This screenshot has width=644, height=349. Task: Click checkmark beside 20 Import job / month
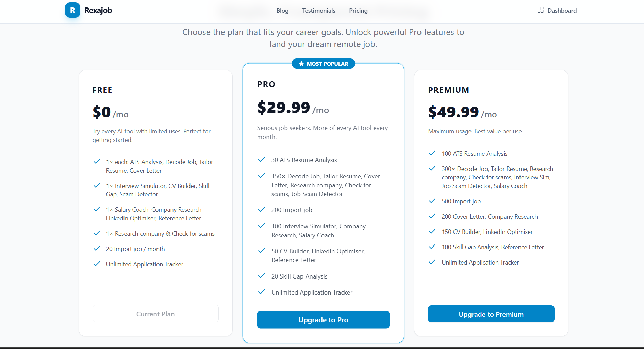[97, 249]
